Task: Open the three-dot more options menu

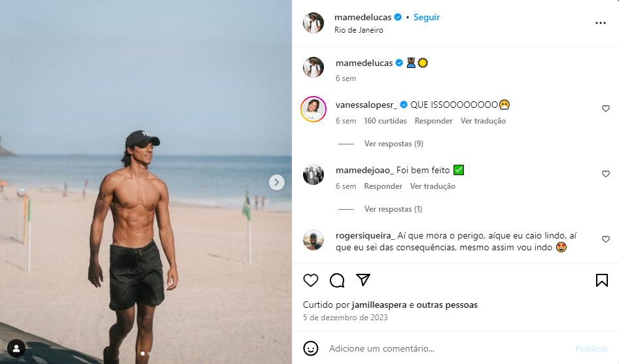Action: tap(601, 23)
